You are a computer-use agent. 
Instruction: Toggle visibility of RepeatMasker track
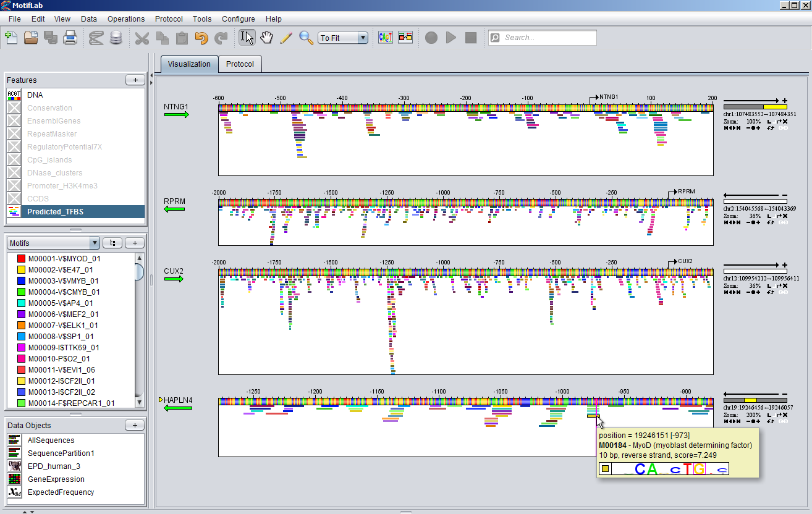tap(14, 134)
